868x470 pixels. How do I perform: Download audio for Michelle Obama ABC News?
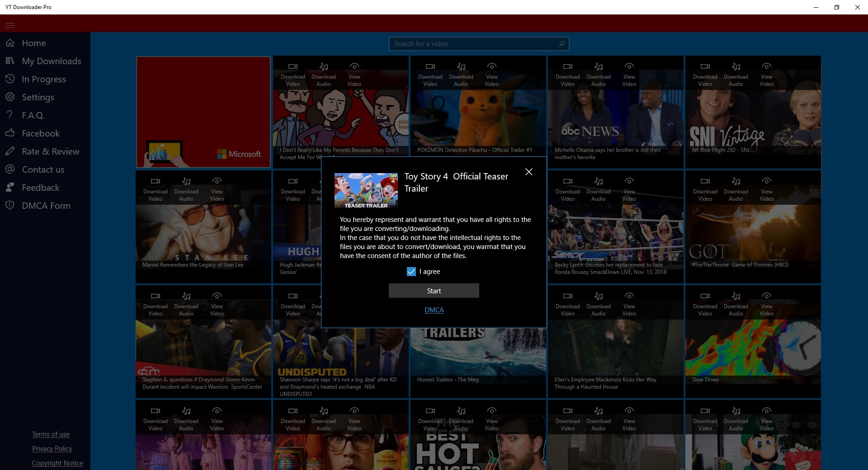pos(599,75)
